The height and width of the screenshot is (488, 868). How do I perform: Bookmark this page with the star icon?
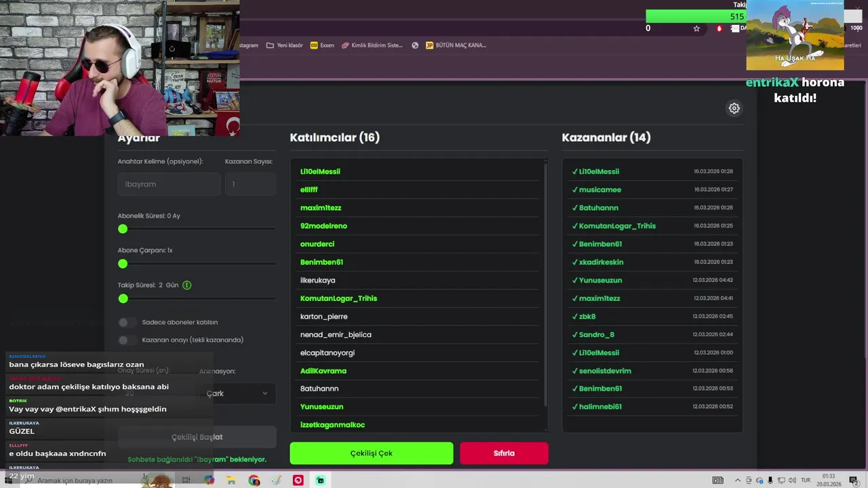[x=696, y=28]
